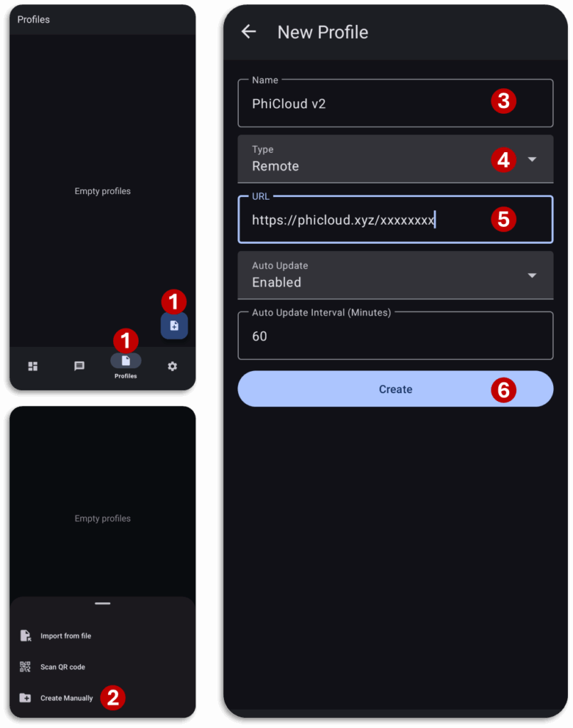The image size is (573, 728).
Task: Open the settings gear in bottom navigation
Action: (x=172, y=366)
